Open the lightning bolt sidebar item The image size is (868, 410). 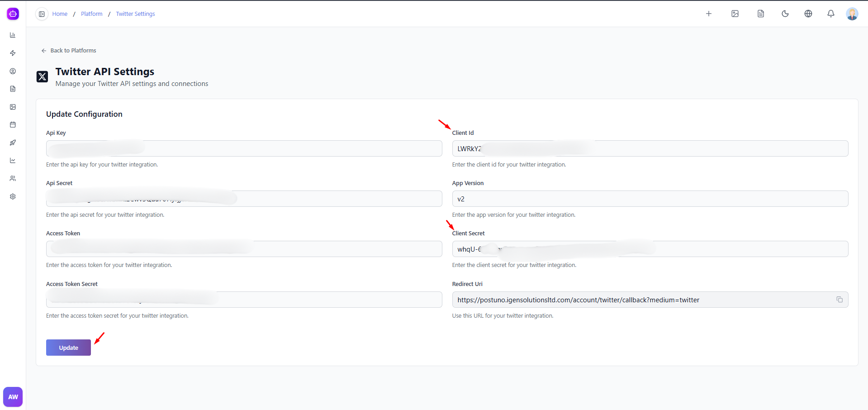click(13, 53)
